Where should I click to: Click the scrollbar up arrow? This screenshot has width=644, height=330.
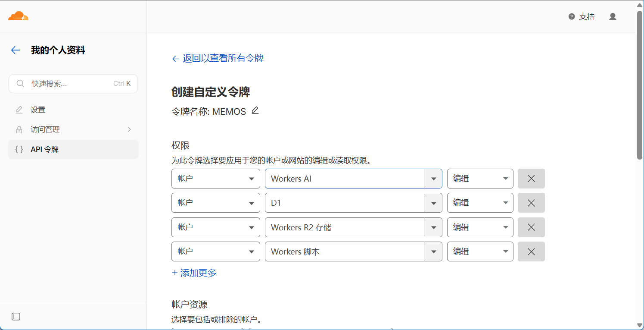640,5
